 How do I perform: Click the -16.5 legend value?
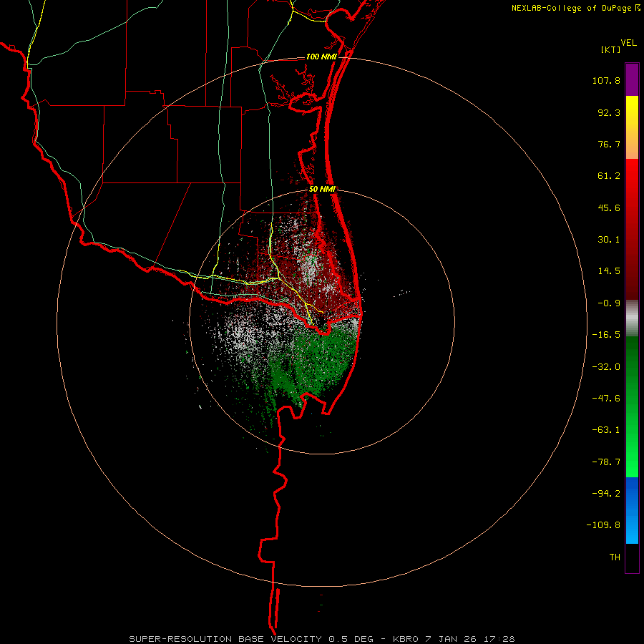(606, 335)
